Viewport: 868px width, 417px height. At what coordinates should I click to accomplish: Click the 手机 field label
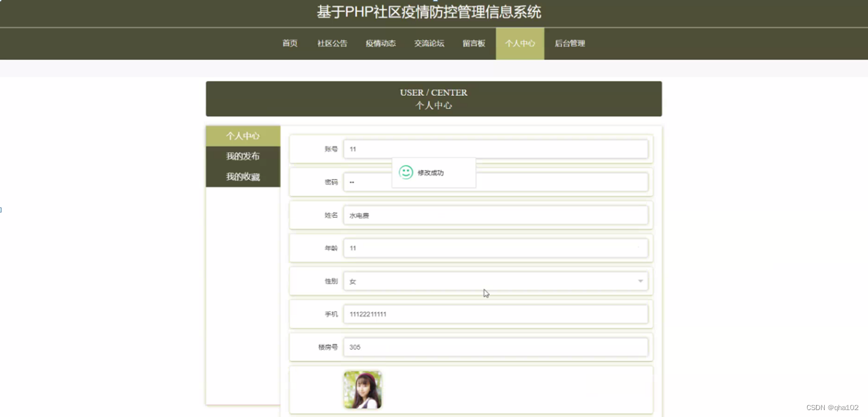coord(331,314)
